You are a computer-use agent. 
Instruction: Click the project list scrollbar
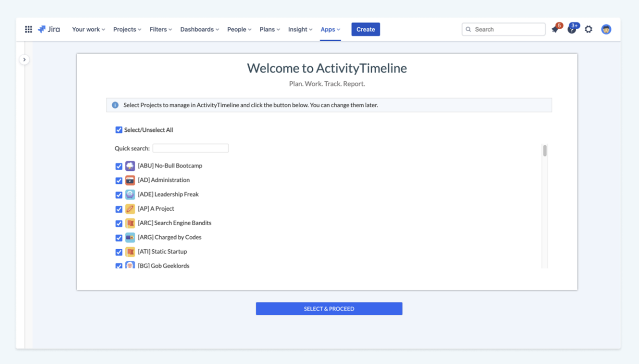[x=545, y=151]
